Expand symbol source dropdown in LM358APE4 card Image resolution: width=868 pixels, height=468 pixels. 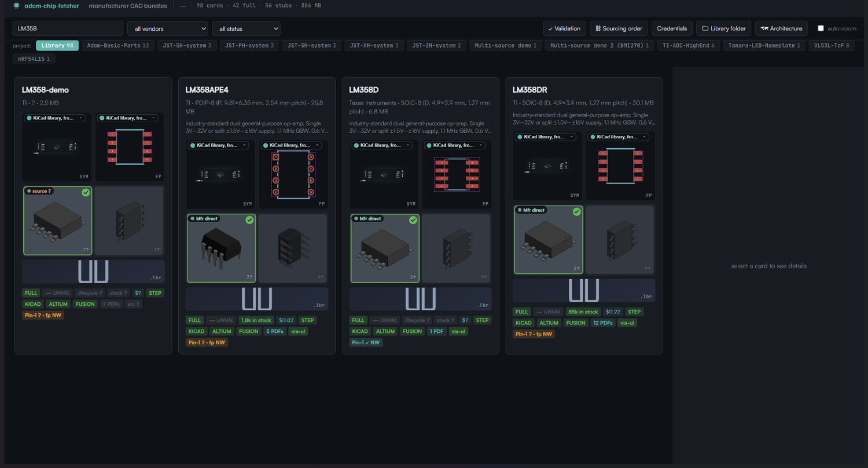[x=219, y=145]
